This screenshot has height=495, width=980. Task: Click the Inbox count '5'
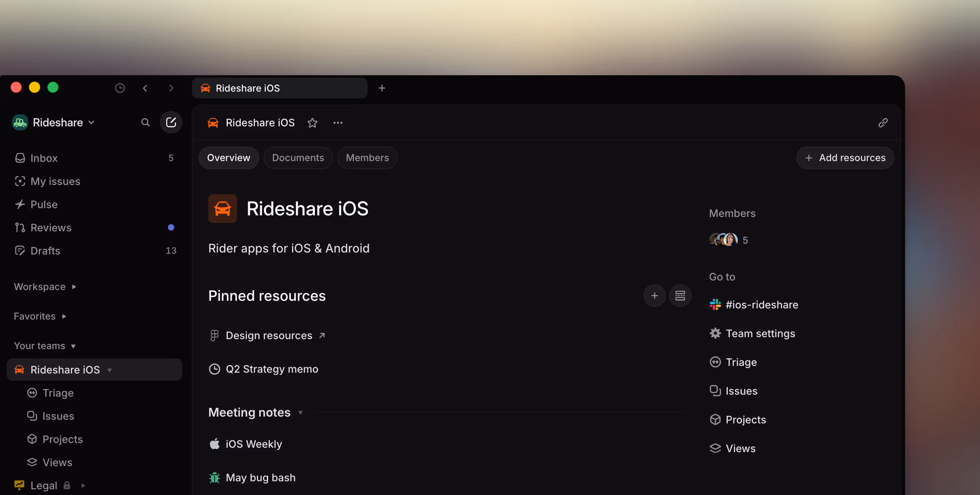(171, 158)
